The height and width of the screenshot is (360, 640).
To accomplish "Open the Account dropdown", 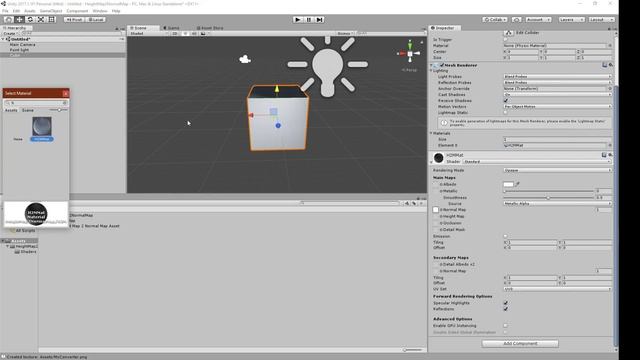I will click(538, 20).
